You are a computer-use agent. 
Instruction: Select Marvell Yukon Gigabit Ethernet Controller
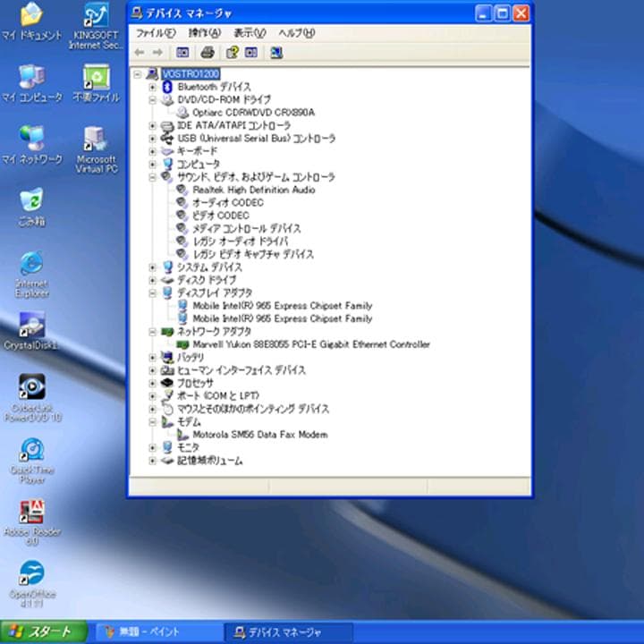[x=311, y=344]
